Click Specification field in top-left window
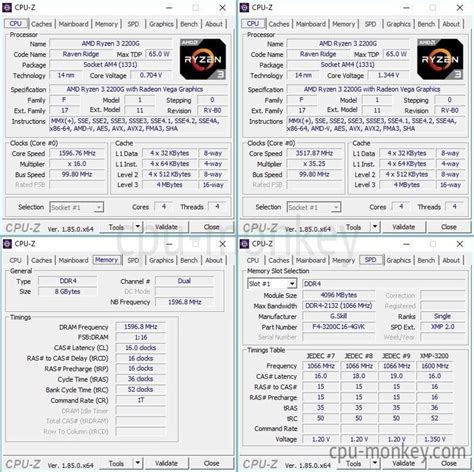The height and width of the screenshot is (472, 474). click(x=139, y=89)
